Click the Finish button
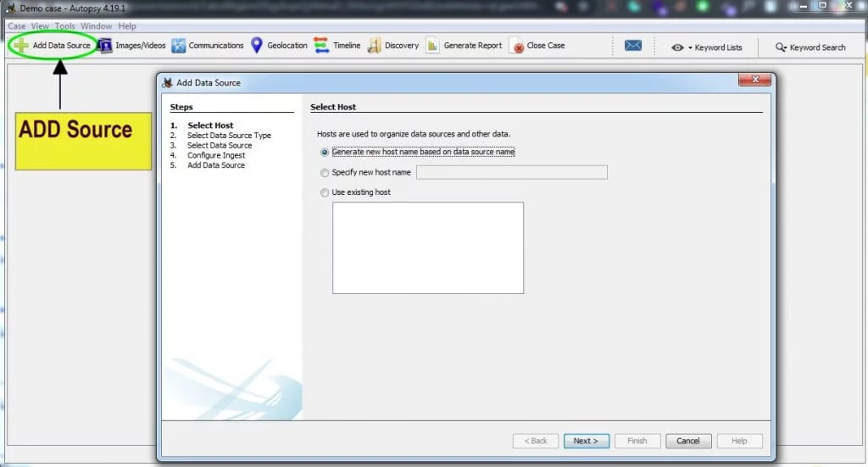868x467 pixels. [637, 441]
